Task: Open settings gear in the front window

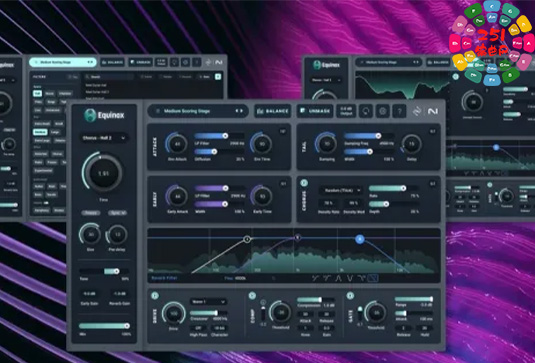Action: (x=382, y=111)
